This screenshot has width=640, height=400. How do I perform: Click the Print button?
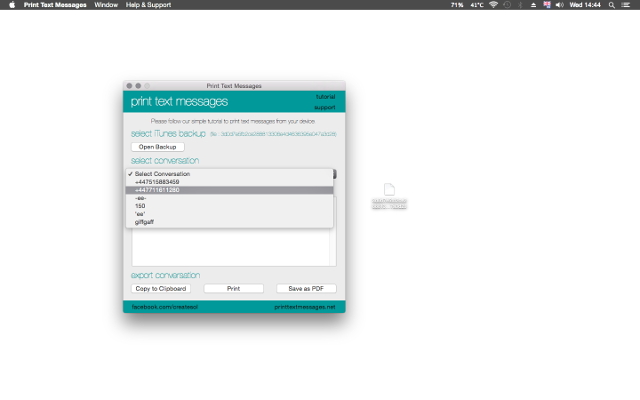[x=233, y=289]
